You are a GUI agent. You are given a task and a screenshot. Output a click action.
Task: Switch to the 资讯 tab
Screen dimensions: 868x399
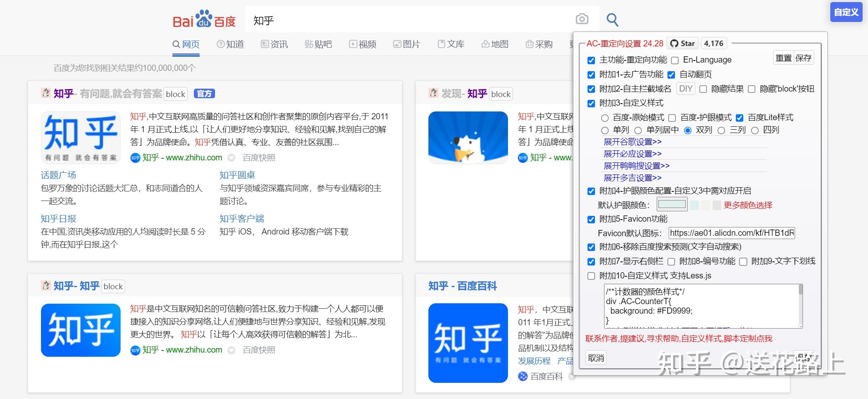pos(274,44)
